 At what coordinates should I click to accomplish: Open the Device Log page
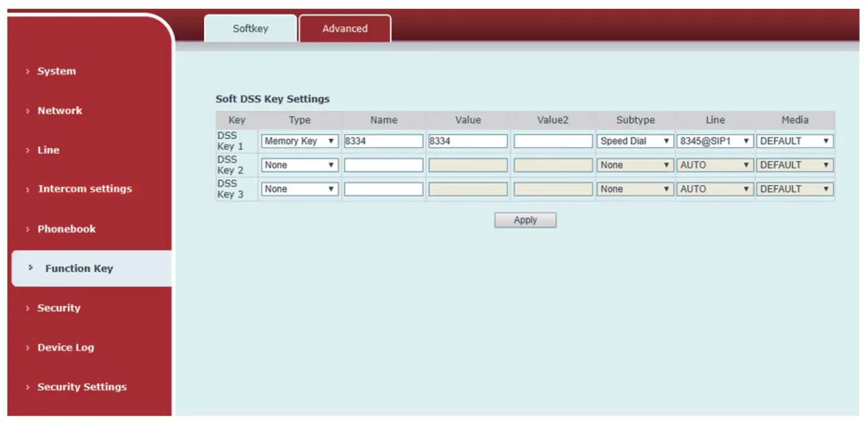coord(65,347)
